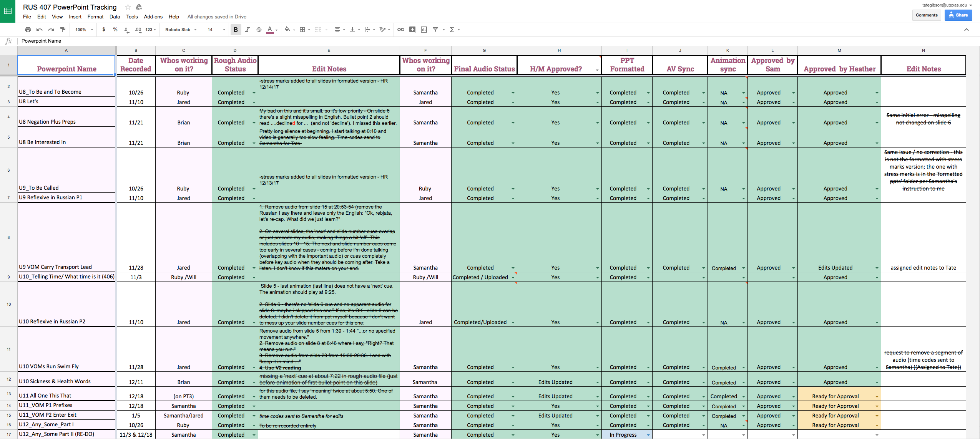Increase decimal places icon
The height and width of the screenshot is (439, 980).
(x=138, y=30)
